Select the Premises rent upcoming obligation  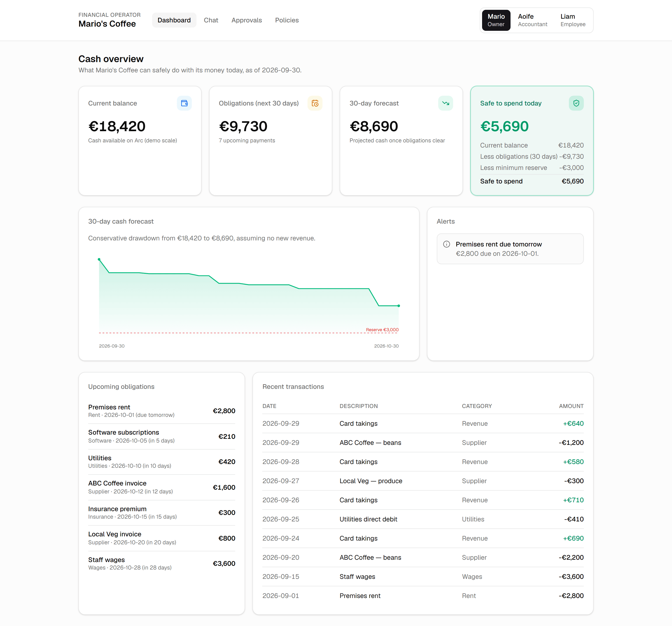(x=161, y=411)
